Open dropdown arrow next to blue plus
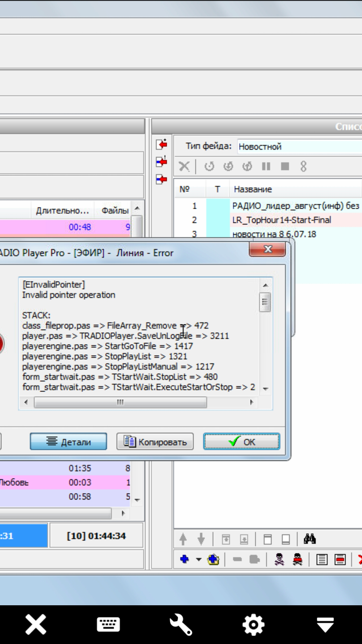Screen dimensions: 362x644 point(199,560)
